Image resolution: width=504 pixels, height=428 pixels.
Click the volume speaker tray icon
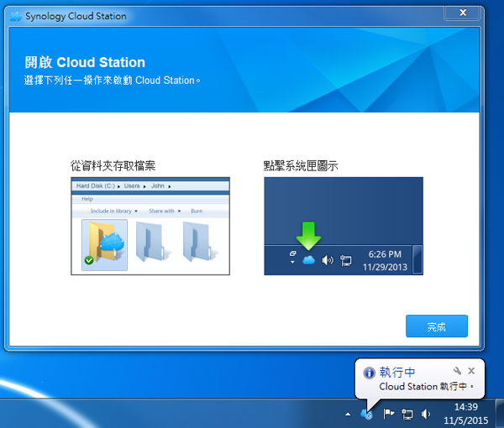pyautogui.click(x=426, y=415)
